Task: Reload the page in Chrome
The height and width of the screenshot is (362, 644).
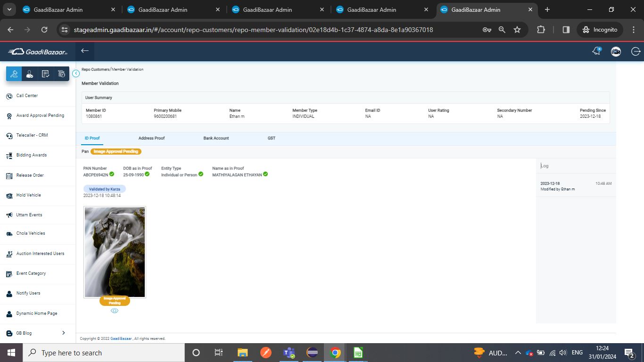Action: (44, 30)
